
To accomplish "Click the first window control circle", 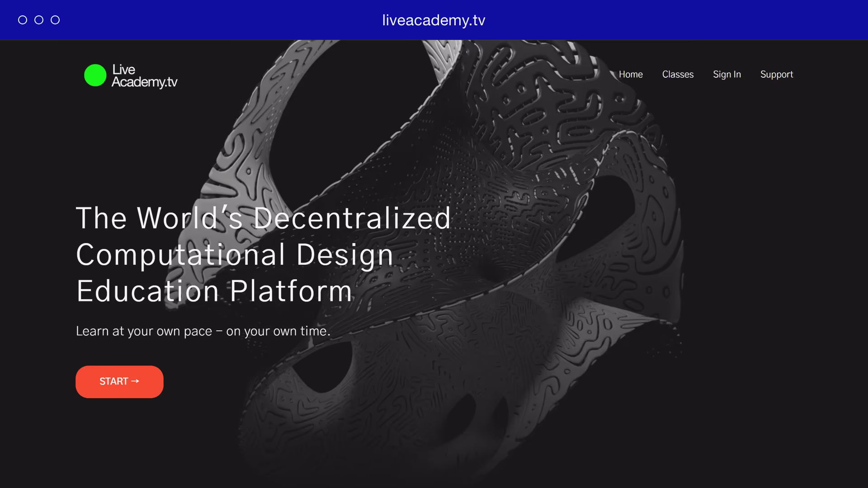I will (x=23, y=20).
